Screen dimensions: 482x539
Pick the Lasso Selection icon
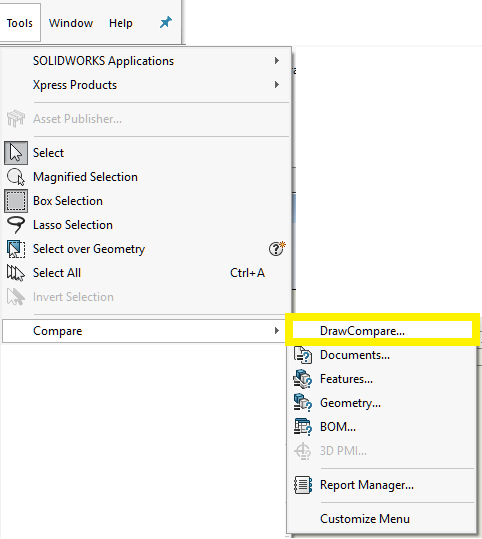(16, 225)
